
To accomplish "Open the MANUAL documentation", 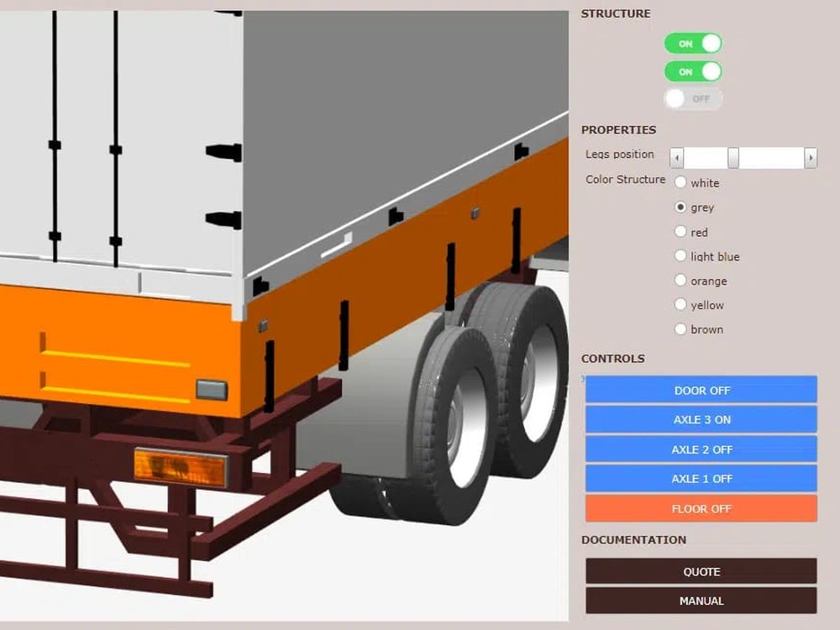I will 701,601.
